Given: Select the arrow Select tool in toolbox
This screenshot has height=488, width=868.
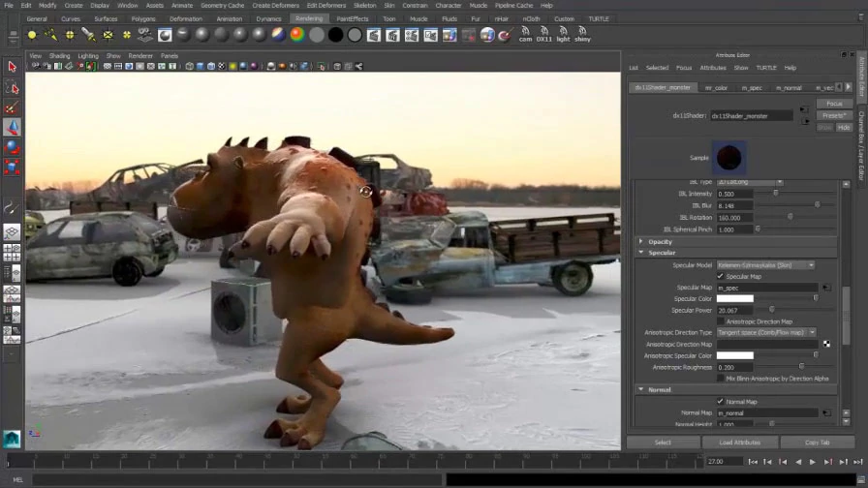Looking at the screenshot, I should click(x=13, y=67).
